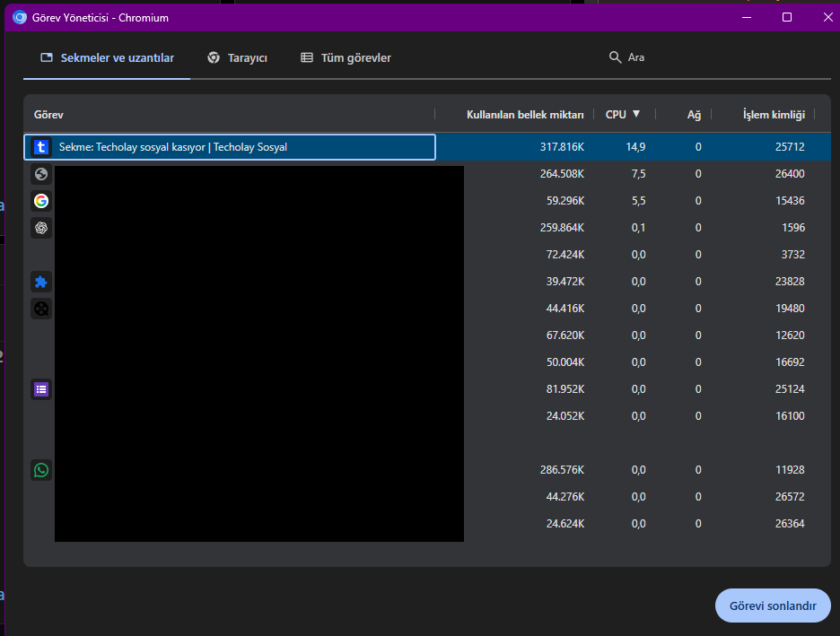Sort by Kullanılan bellek miktarı column header
Screen dimensions: 840x636
coord(525,115)
